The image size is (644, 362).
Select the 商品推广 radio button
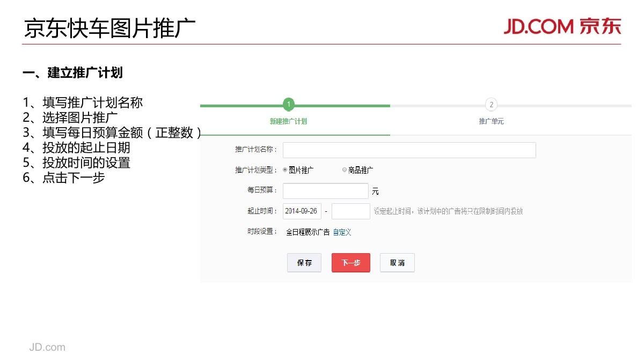coord(345,170)
